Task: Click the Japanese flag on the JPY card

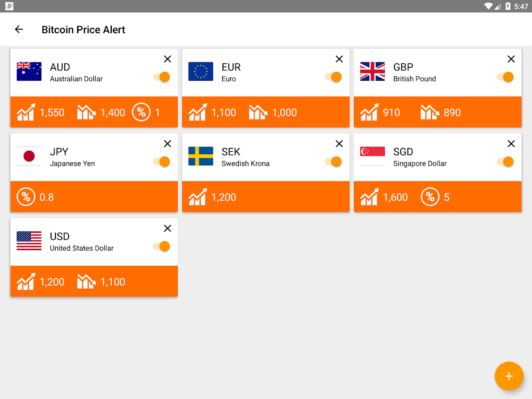Action: [x=29, y=156]
